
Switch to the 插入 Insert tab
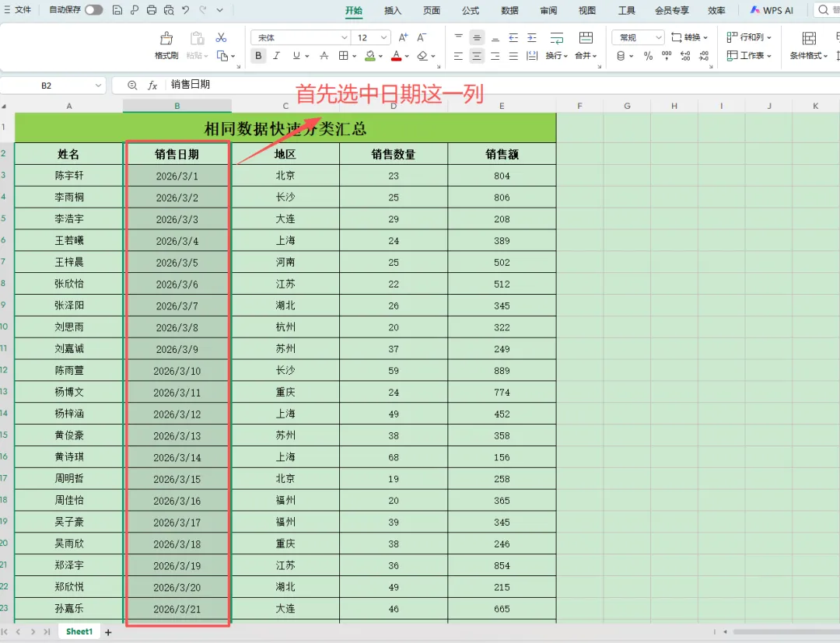coord(393,10)
